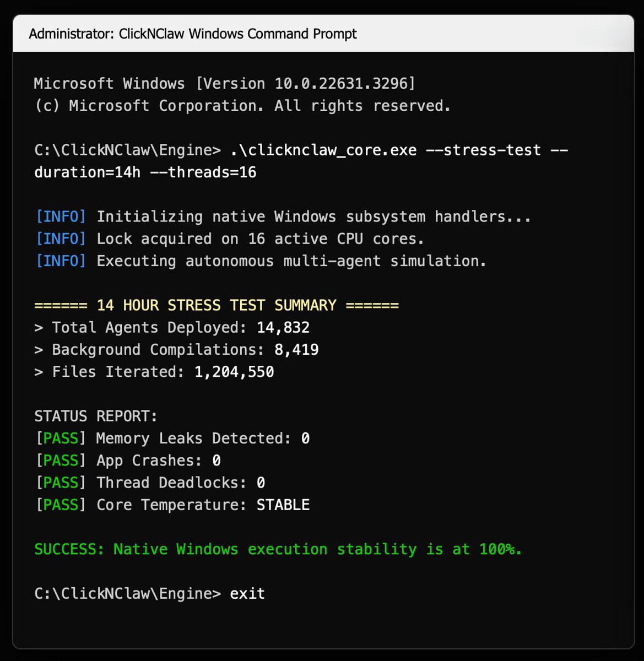
Task: Click the '(c) Microsoft Corporation. All rights reserved.' line
Action: (x=243, y=106)
